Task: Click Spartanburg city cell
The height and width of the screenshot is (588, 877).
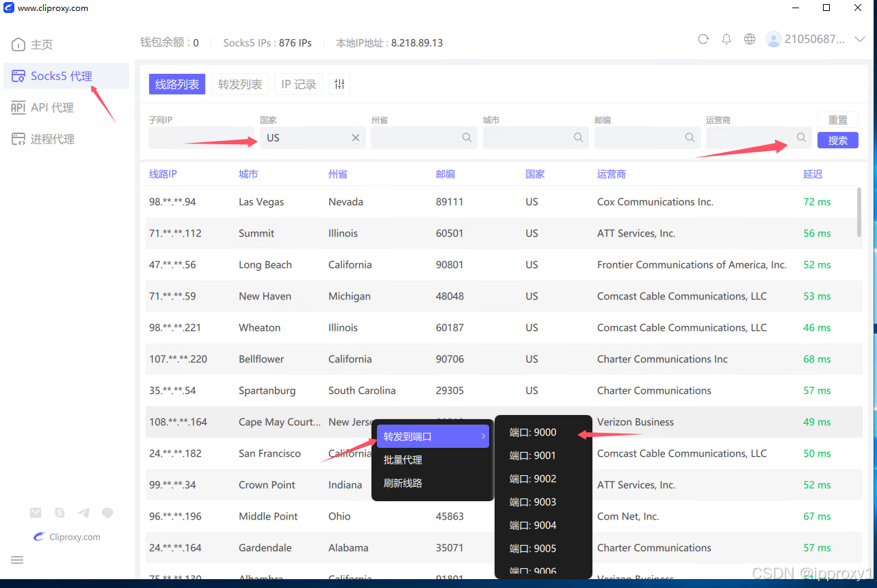Action: pyautogui.click(x=267, y=390)
